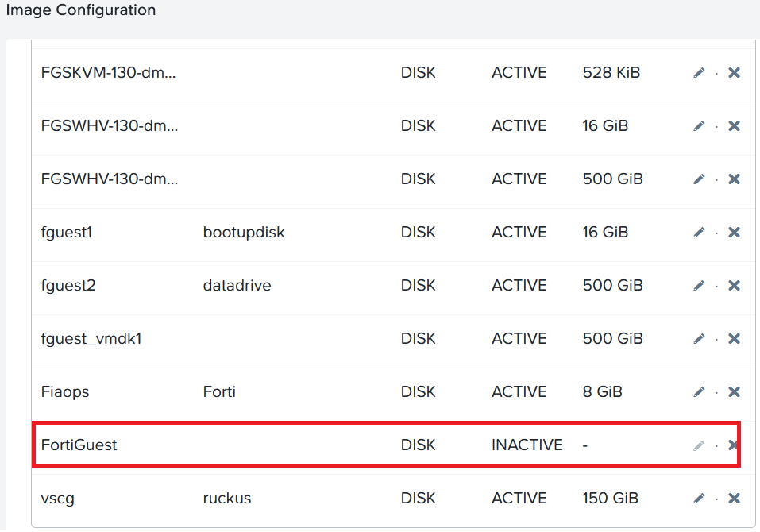Edit the FGSKVM-130 disk image
760x532 pixels.
(698, 72)
